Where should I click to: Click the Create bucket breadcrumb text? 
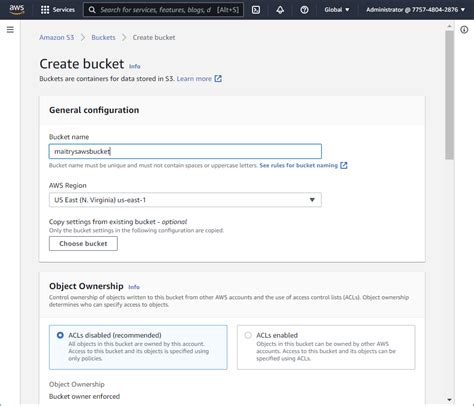(154, 37)
